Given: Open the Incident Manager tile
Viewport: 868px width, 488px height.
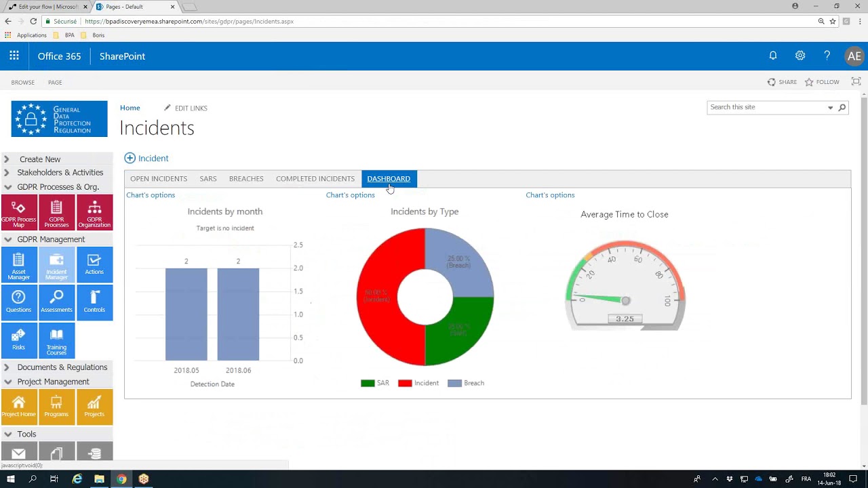Looking at the screenshot, I should click(56, 265).
